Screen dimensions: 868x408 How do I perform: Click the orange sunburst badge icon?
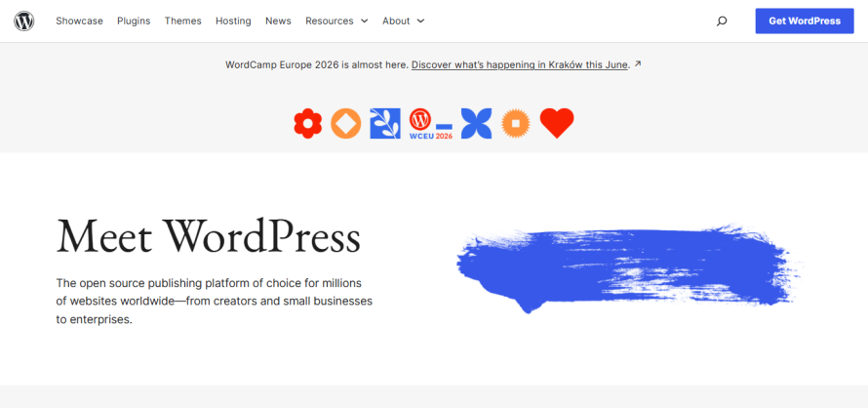pyautogui.click(x=515, y=123)
